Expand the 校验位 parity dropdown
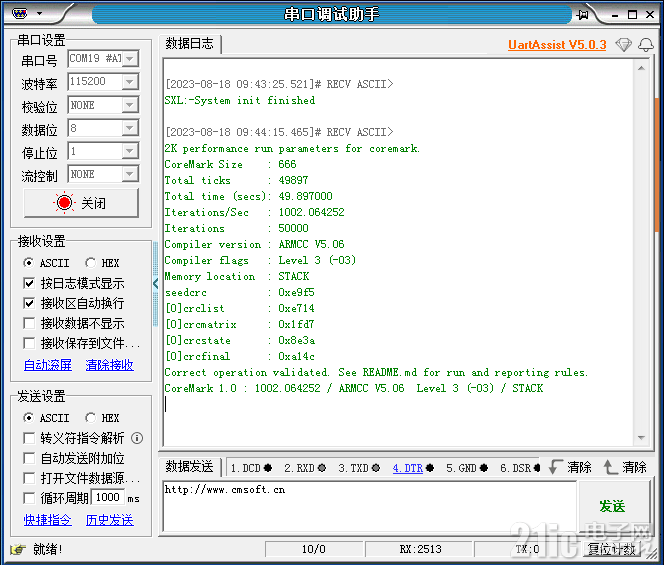 [x=130, y=105]
